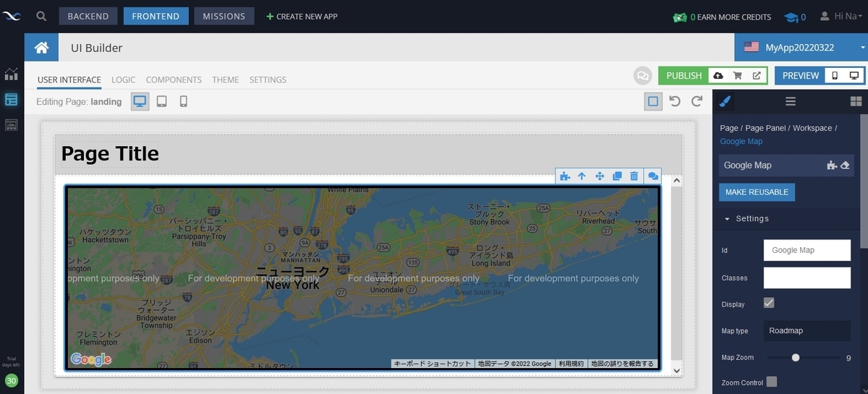Open the hamburger list panel tab
Screen dimensions: 868x394
791,101
